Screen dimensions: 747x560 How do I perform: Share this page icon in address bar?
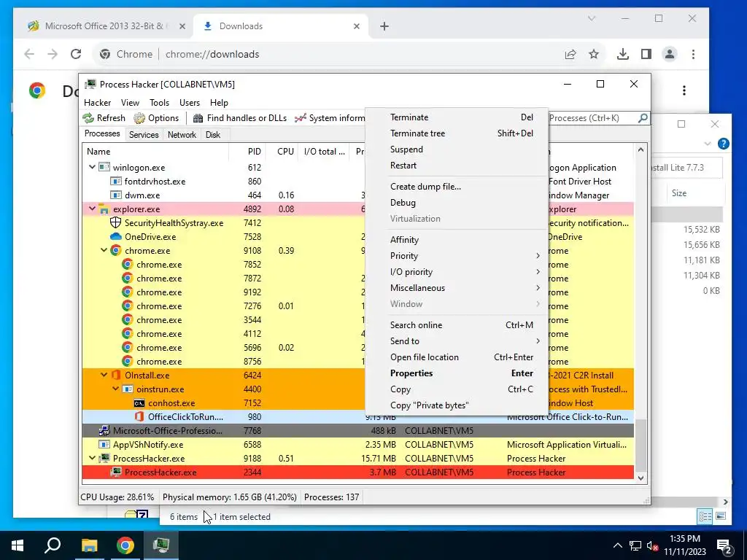pyautogui.click(x=570, y=54)
